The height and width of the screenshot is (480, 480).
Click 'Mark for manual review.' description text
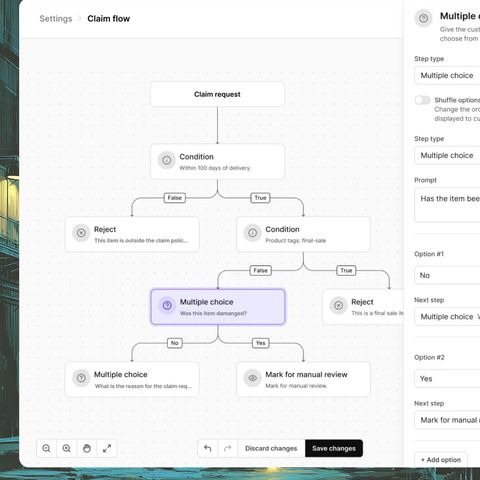point(296,386)
